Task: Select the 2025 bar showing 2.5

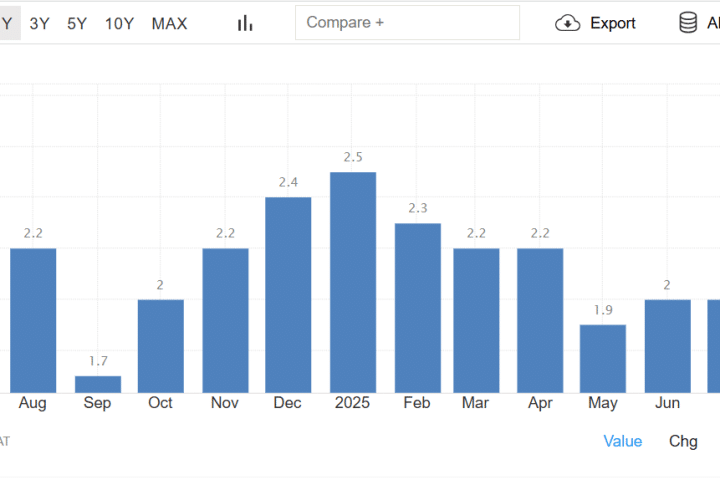Action: pyautogui.click(x=353, y=282)
